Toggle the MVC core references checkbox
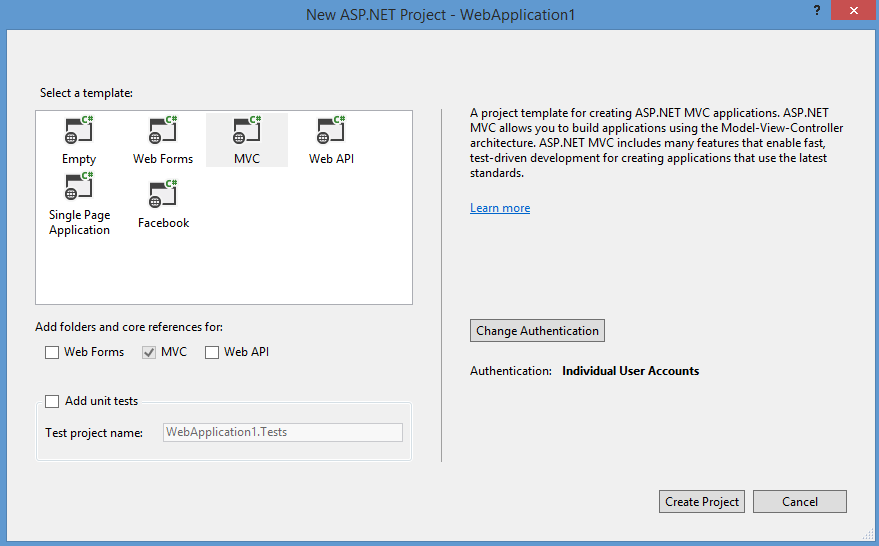 point(149,352)
